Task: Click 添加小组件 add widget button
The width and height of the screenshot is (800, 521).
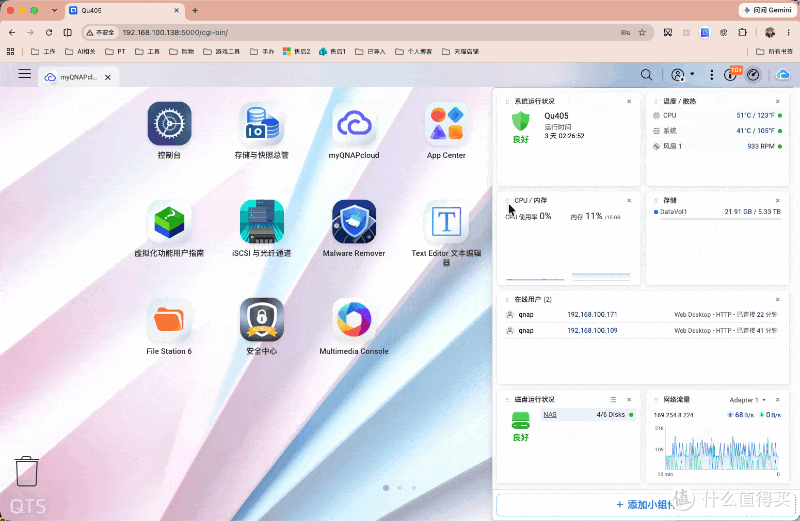Action: coord(646,505)
